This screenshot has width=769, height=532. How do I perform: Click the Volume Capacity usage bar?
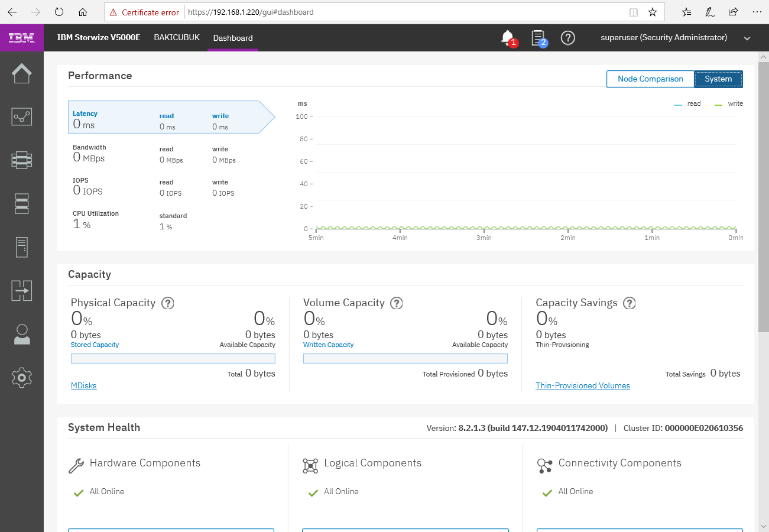(405, 358)
